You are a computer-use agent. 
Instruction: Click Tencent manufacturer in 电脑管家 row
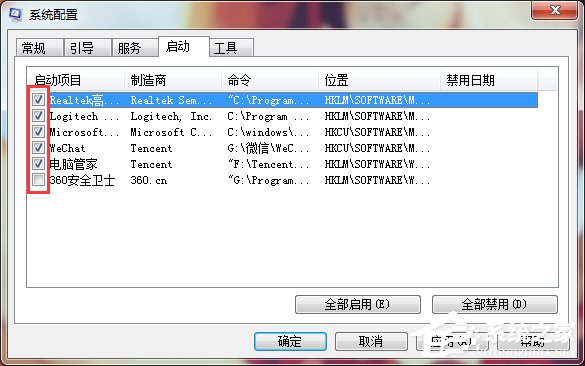point(151,164)
